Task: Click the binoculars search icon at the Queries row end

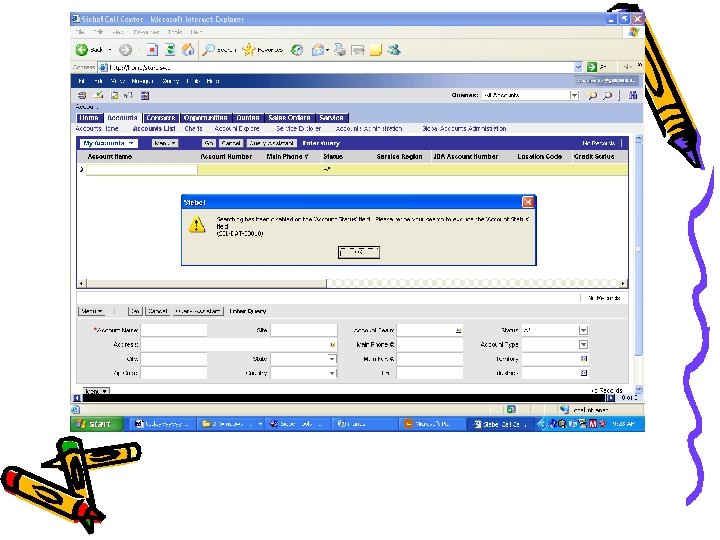Action: point(633,95)
